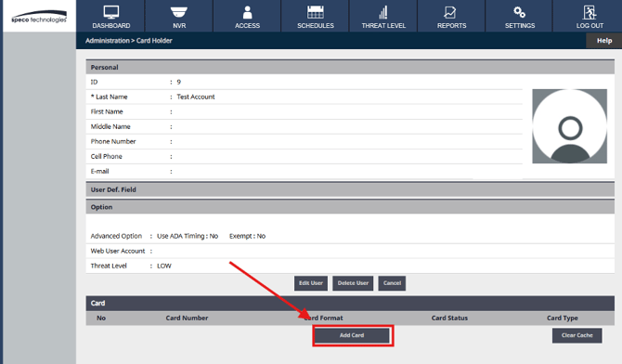Click the Card section header
Screen dimensions: 622x364
pyautogui.click(x=350, y=304)
